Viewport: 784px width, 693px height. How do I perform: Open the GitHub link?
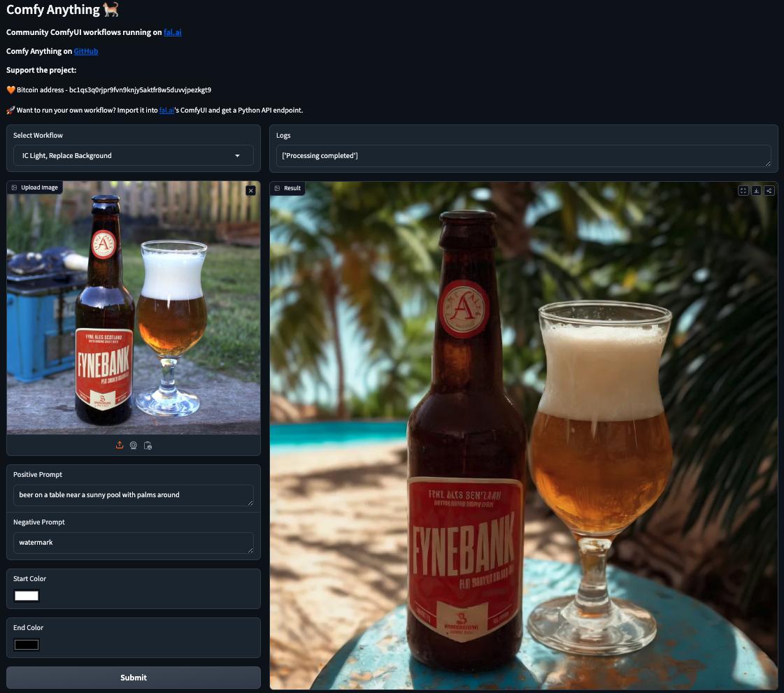[85, 51]
